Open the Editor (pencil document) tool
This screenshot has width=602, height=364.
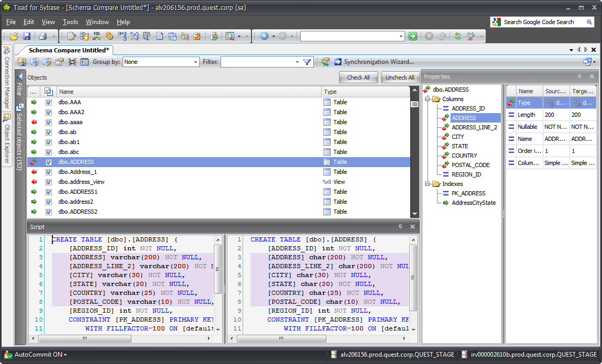pyautogui.click(x=71, y=37)
